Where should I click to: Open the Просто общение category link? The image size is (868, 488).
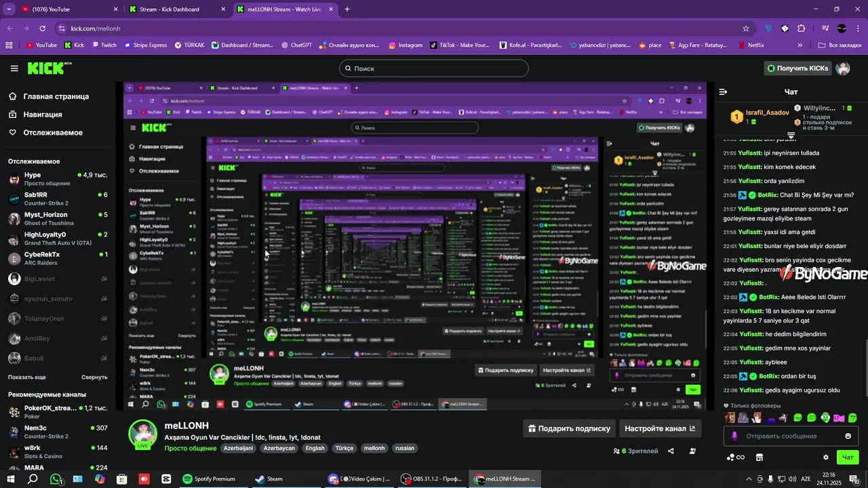[x=191, y=448]
